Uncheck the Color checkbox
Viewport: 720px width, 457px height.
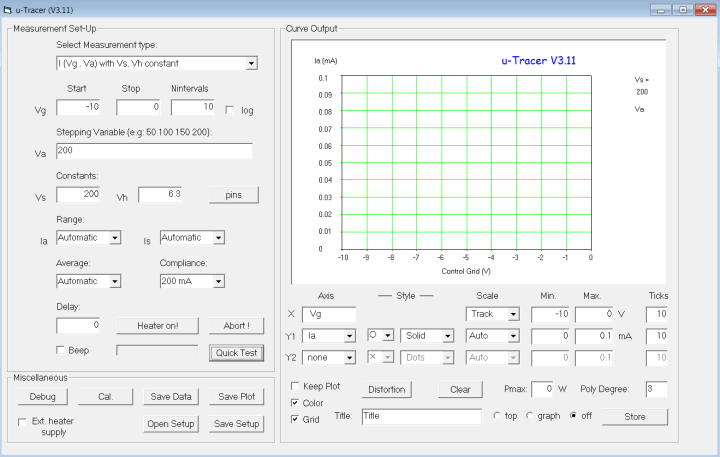click(x=295, y=403)
